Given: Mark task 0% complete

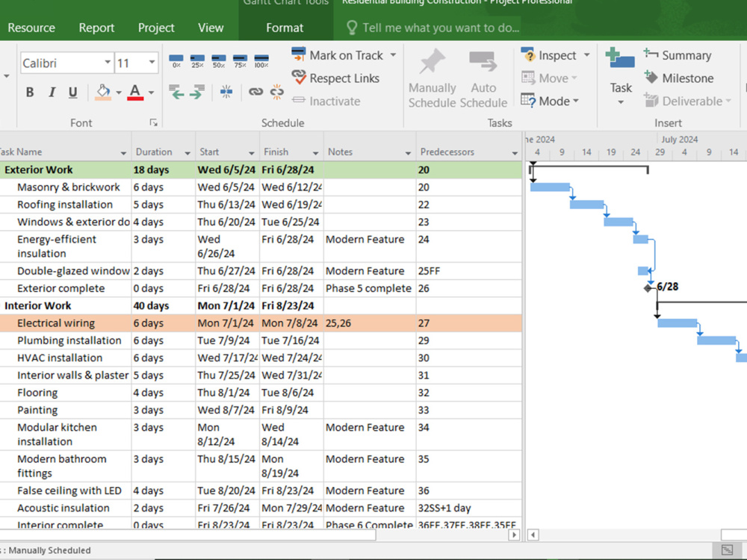Looking at the screenshot, I should 176,61.
